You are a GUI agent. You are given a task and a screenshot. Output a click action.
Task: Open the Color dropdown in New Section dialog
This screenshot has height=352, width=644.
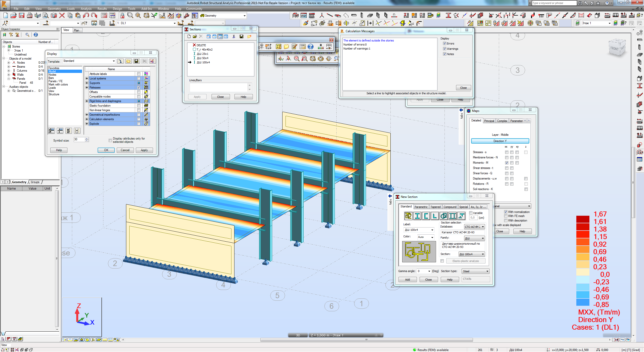click(x=432, y=237)
